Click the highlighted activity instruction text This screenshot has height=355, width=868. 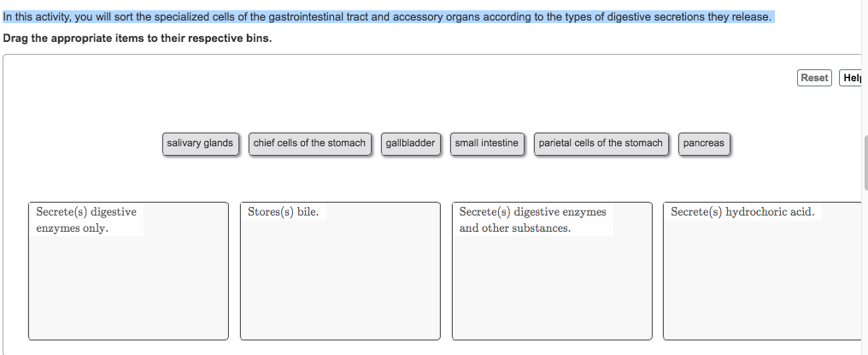coord(389,17)
